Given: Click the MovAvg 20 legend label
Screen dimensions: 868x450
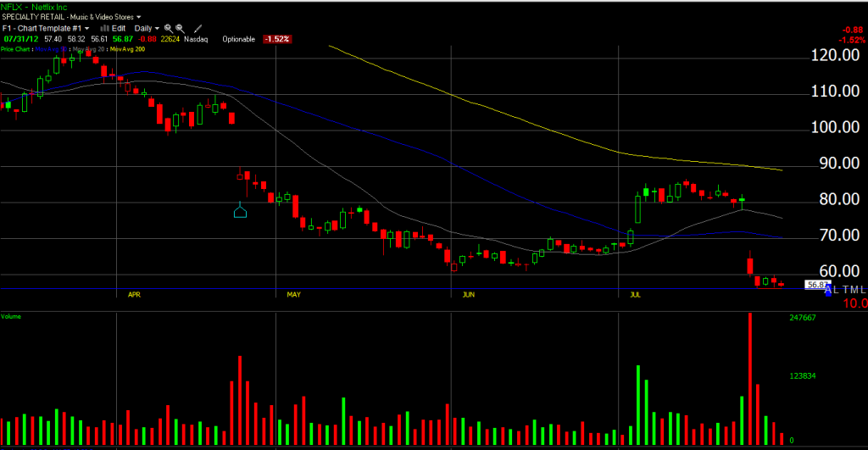Looking at the screenshot, I should pos(88,49).
